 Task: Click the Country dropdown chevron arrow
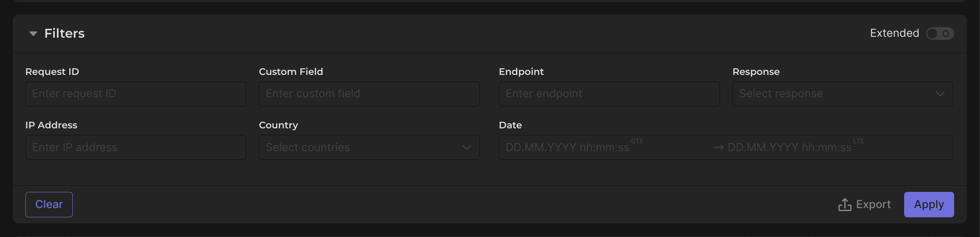(x=467, y=148)
